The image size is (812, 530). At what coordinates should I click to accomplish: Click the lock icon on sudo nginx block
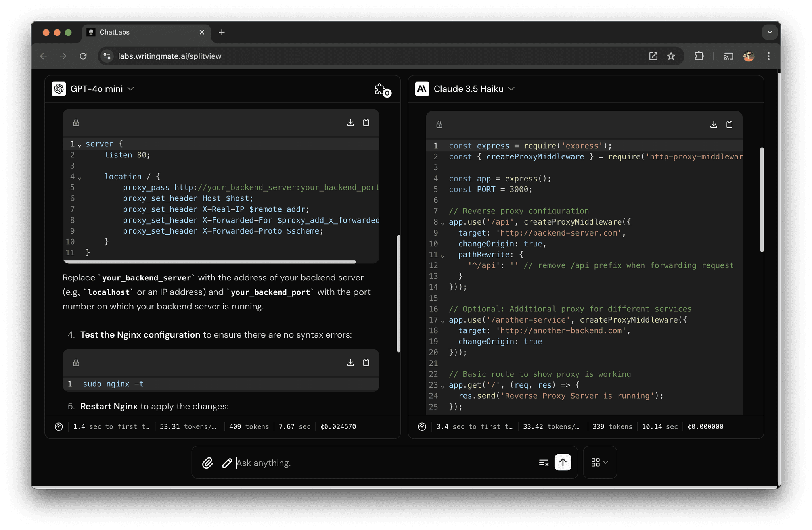[76, 363]
